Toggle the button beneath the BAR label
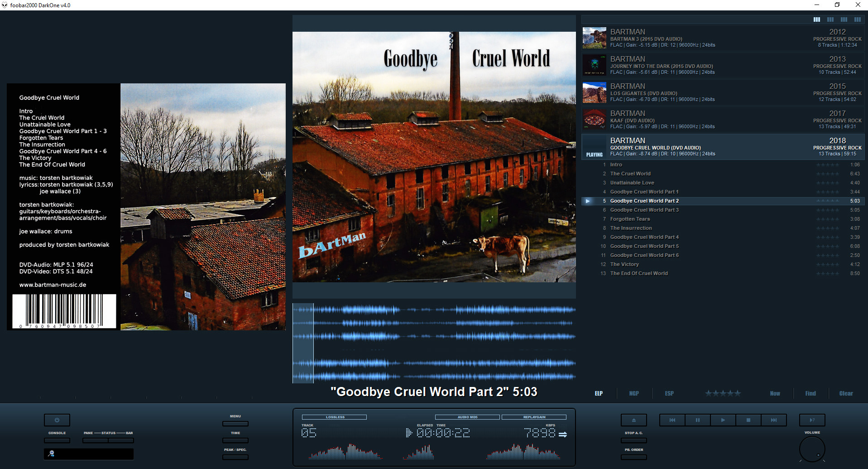The width and height of the screenshot is (868, 469). point(121,440)
